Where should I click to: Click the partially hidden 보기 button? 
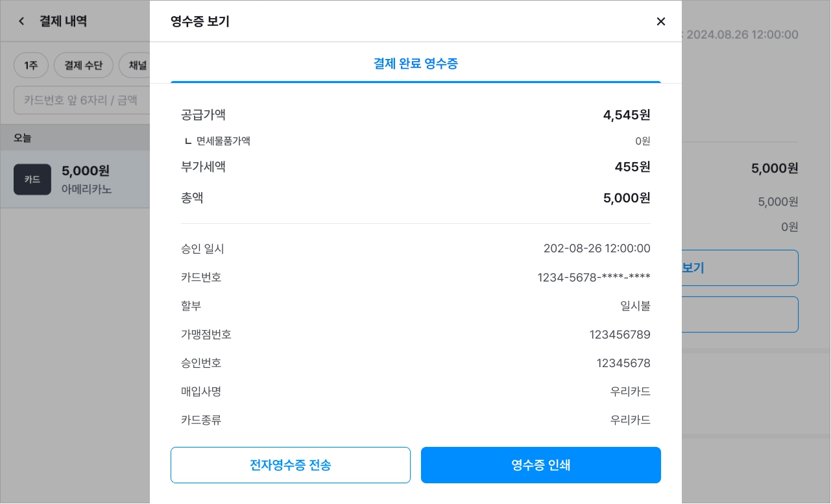click(740, 268)
